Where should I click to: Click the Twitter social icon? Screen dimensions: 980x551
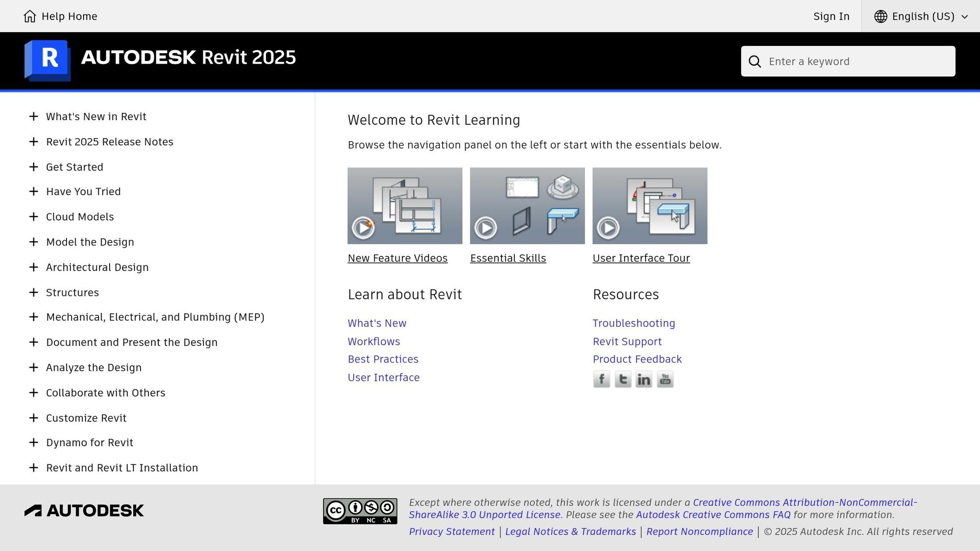(623, 379)
